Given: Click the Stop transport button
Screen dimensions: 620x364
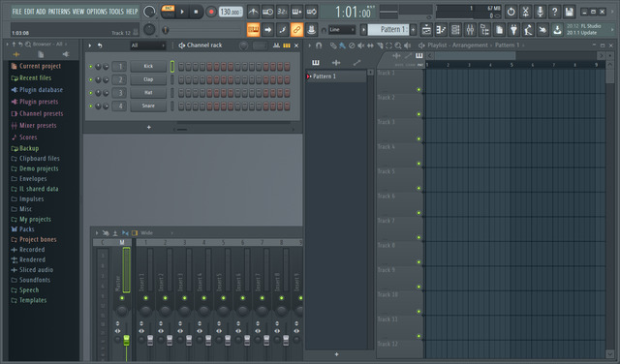Looking at the screenshot, I should 196,12.
